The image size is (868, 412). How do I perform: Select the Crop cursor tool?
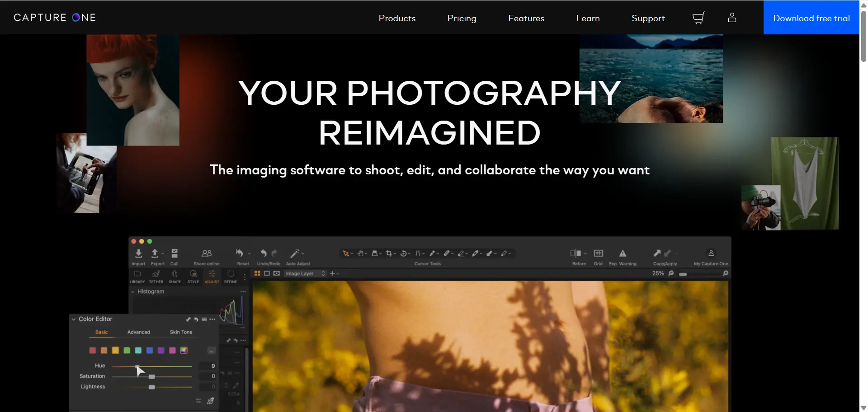pos(389,253)
